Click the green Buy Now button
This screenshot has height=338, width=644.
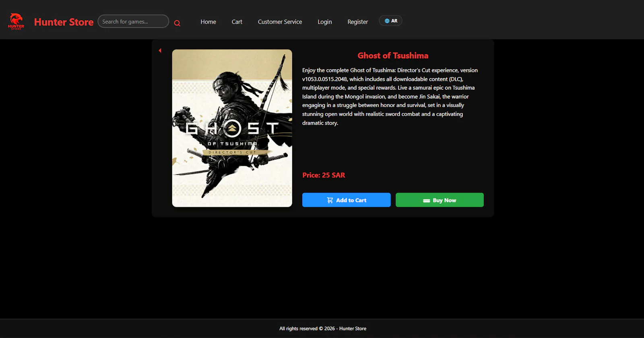(x=440, y=200)
